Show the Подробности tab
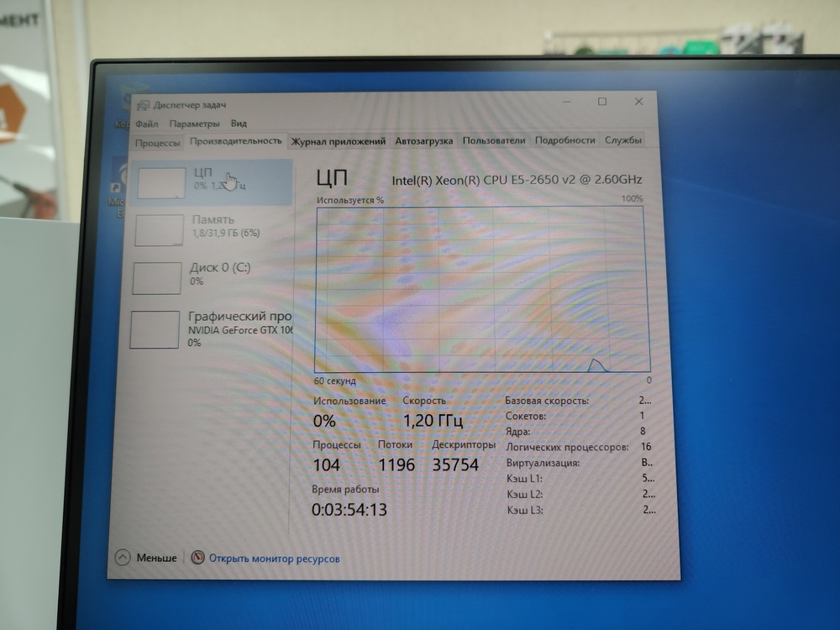840x630 pixels. tap(564, 140)
